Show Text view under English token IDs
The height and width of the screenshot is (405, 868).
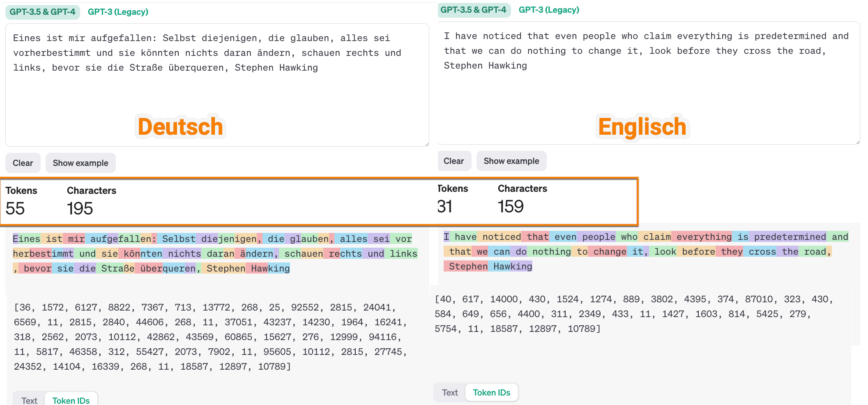(x=450, y=393)
